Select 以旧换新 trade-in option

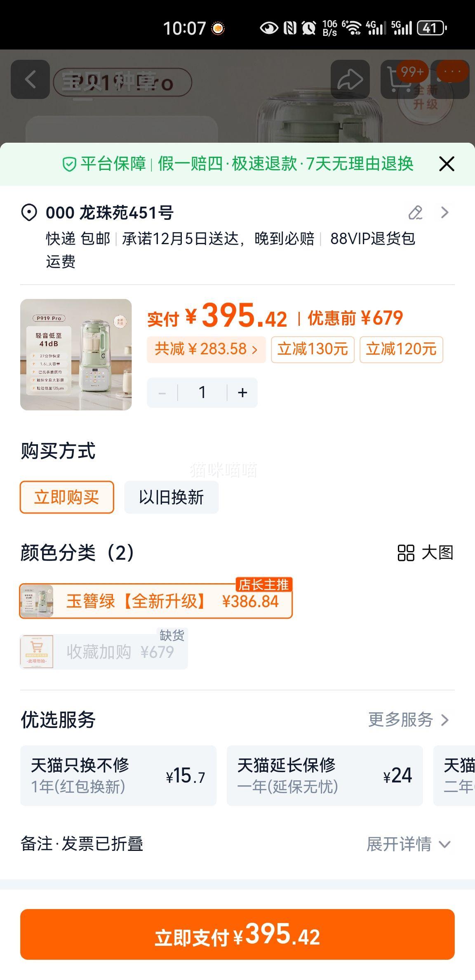tap(172, 497)
